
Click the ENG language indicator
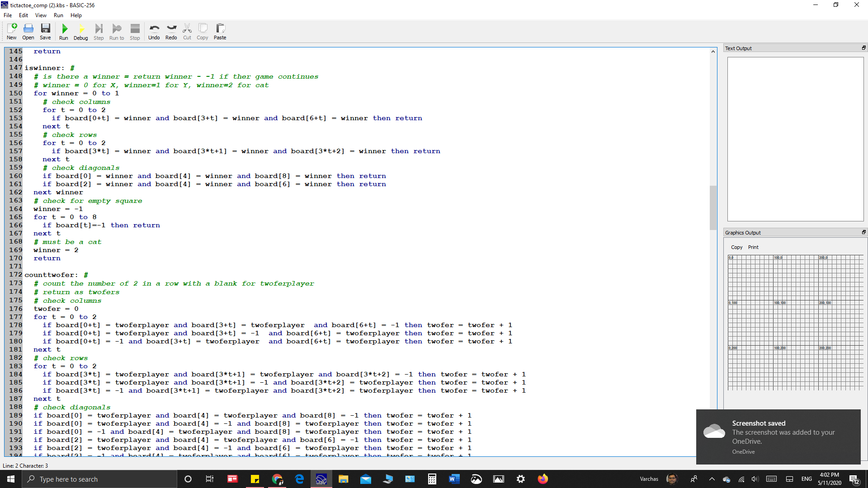click(x=807, y=479)
